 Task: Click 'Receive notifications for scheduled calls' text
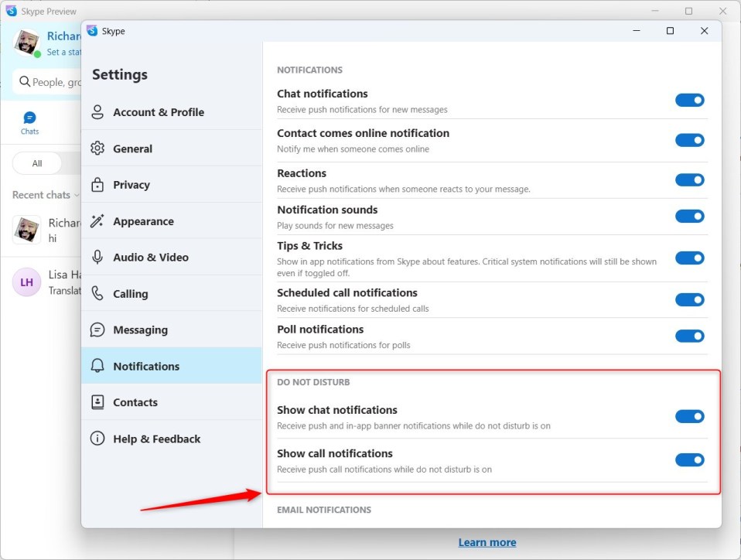pos(353,309)
